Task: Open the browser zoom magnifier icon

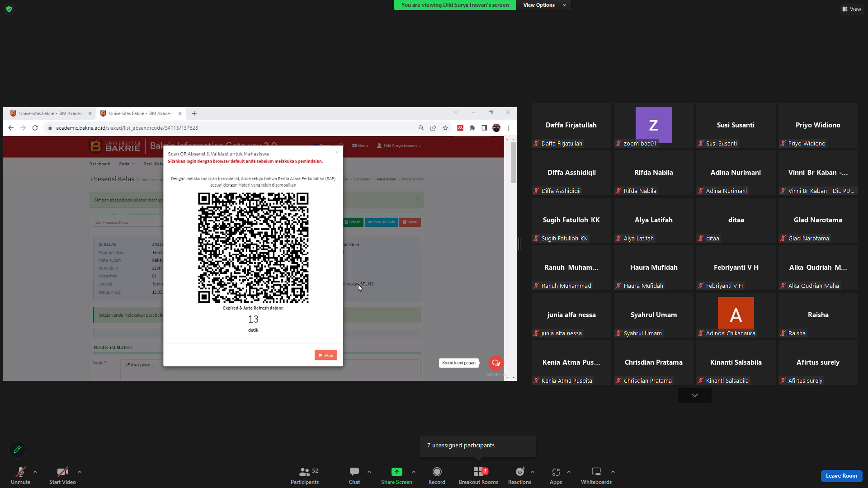Action: point(421,128)
